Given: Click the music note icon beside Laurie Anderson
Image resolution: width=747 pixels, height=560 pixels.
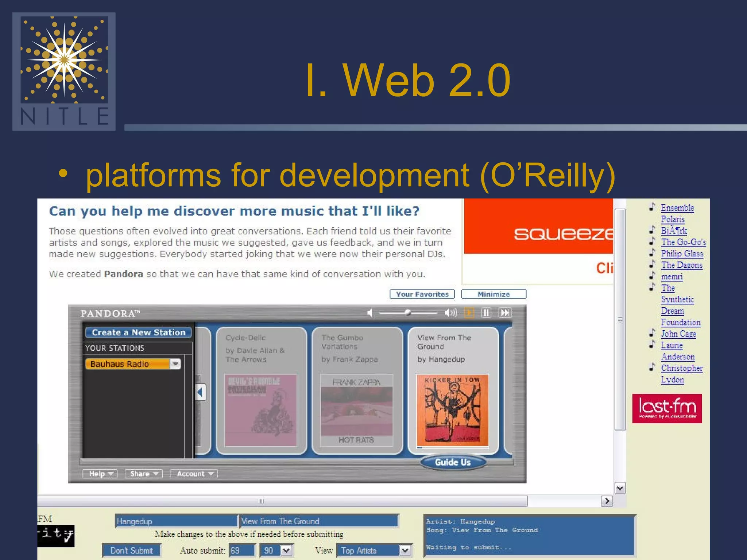Looking at the screenshot, I should point(652,345).
